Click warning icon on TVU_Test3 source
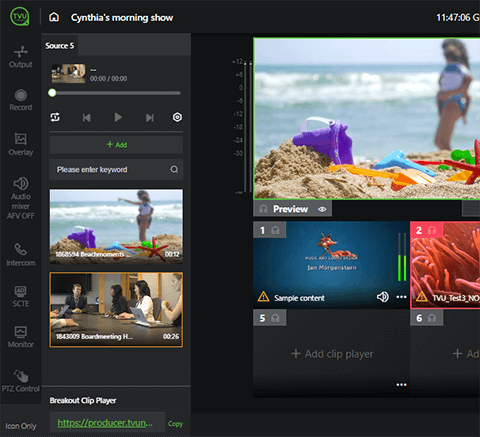The width and height of the screenshot is (480, 437). 421,296
